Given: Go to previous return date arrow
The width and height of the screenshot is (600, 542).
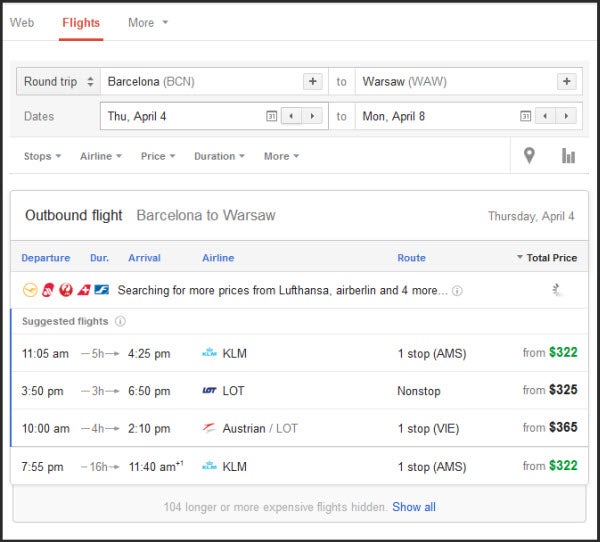Looking at the screenshot, I should [545, 116].
